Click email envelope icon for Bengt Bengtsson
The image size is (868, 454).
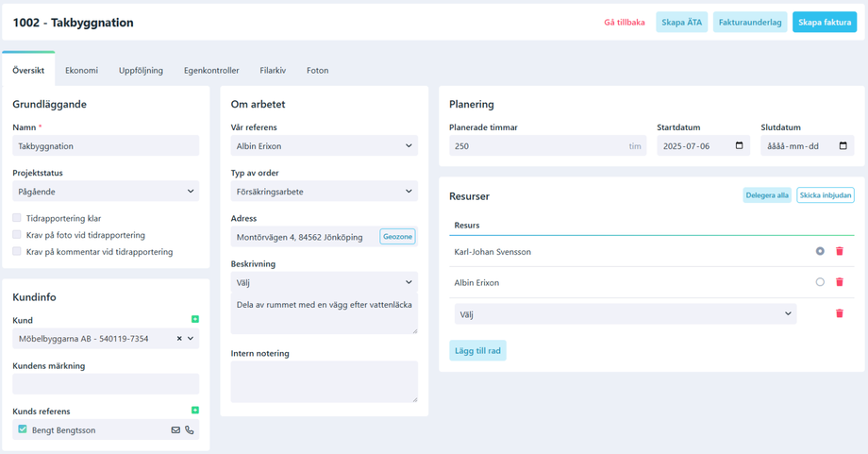click(175, 430)
